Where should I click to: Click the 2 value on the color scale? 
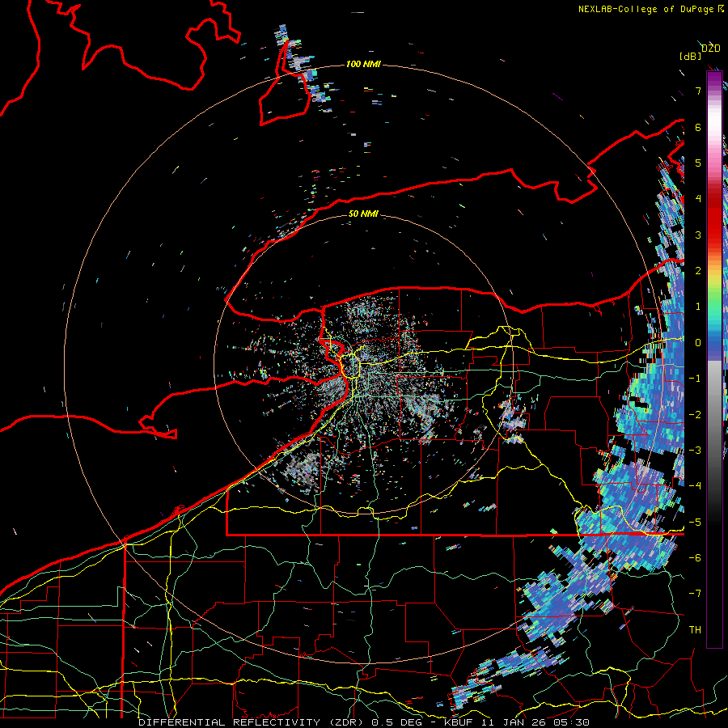(698, 271)
